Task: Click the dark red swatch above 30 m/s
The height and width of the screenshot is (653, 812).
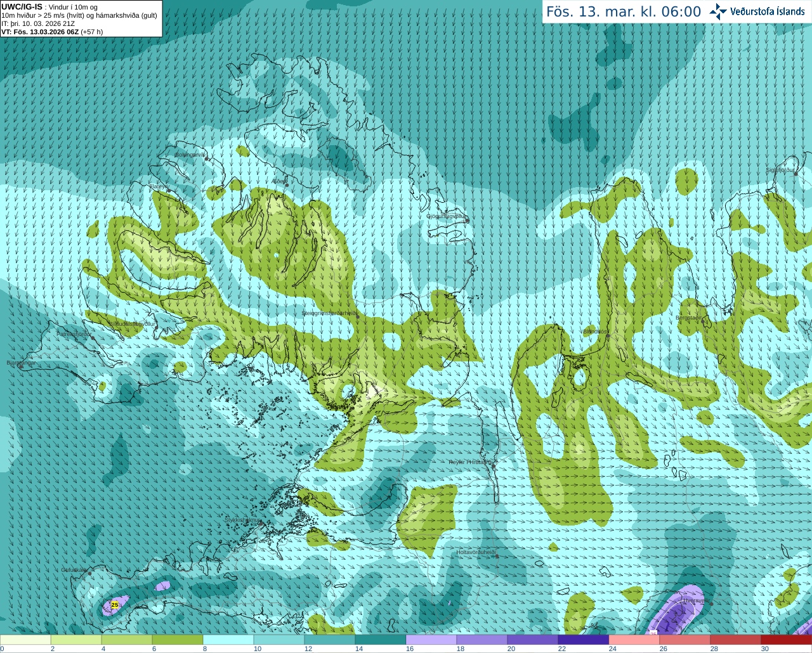Action: point(787,640)
